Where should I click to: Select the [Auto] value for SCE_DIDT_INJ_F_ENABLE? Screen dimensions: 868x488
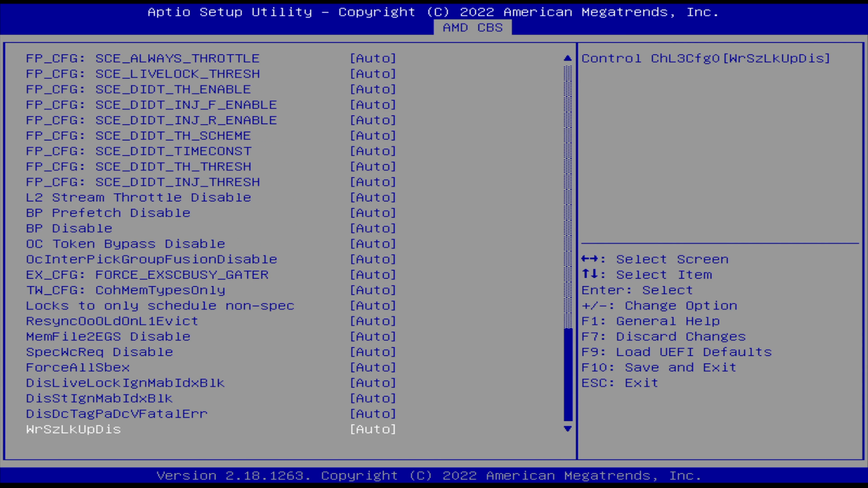[373, 105]
